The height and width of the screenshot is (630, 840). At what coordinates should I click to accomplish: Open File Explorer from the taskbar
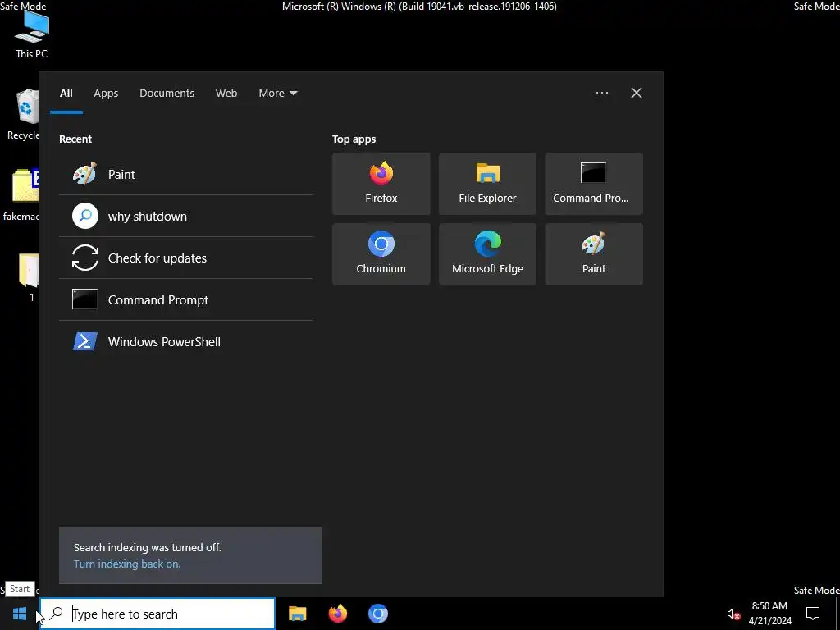[297, 614]
